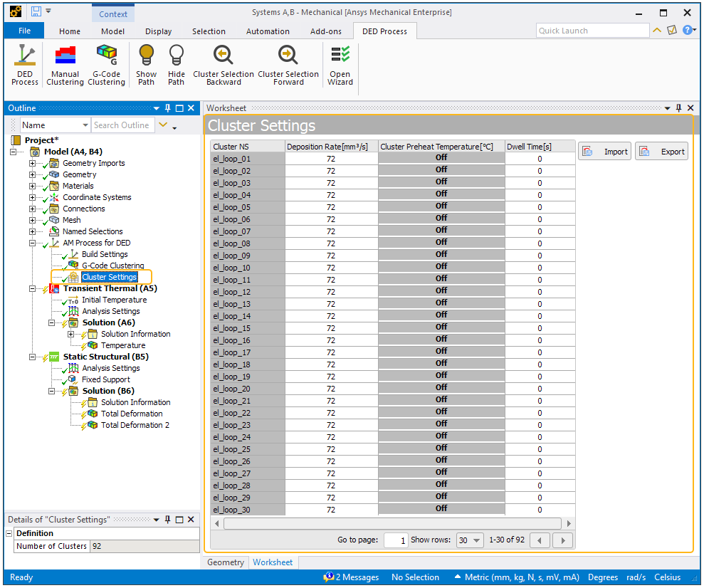Click the Import button
This screenshot has height=588, width=704.
tap(604, 152)
